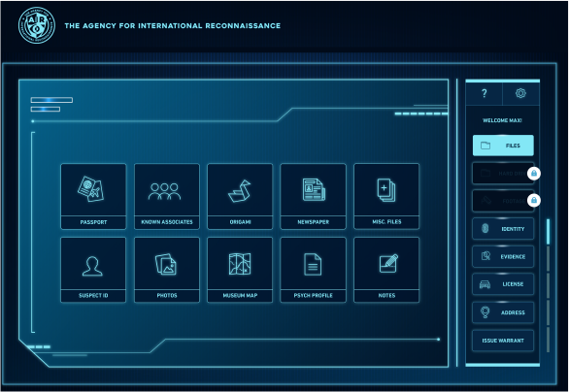Open the Suspect ID tile

click(x=93, y=270)
